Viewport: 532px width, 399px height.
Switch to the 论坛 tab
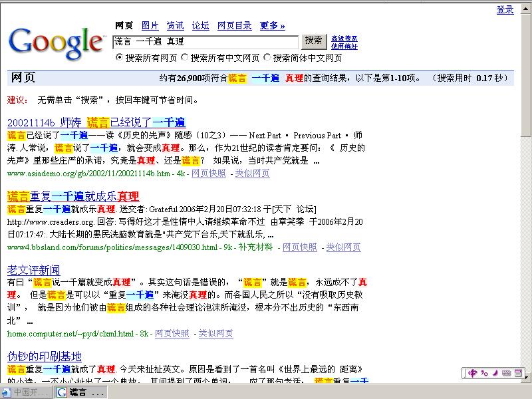pos(201,25)
